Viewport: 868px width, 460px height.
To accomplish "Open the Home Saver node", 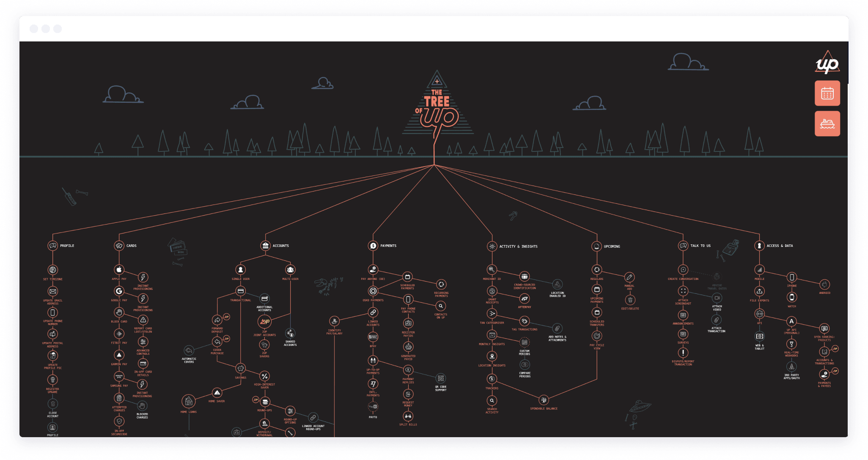I will 217,393.
